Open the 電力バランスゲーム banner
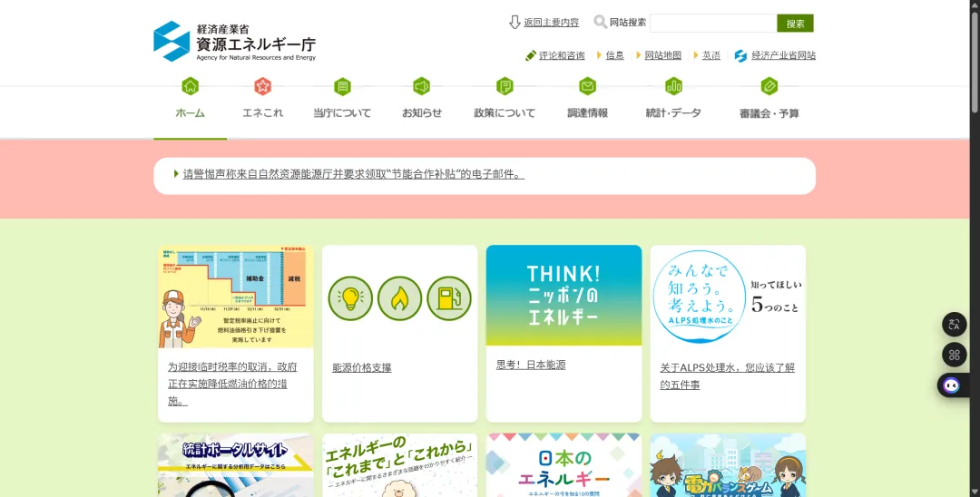Viewport: 980px width, 497px height. [x=728, y=465]
